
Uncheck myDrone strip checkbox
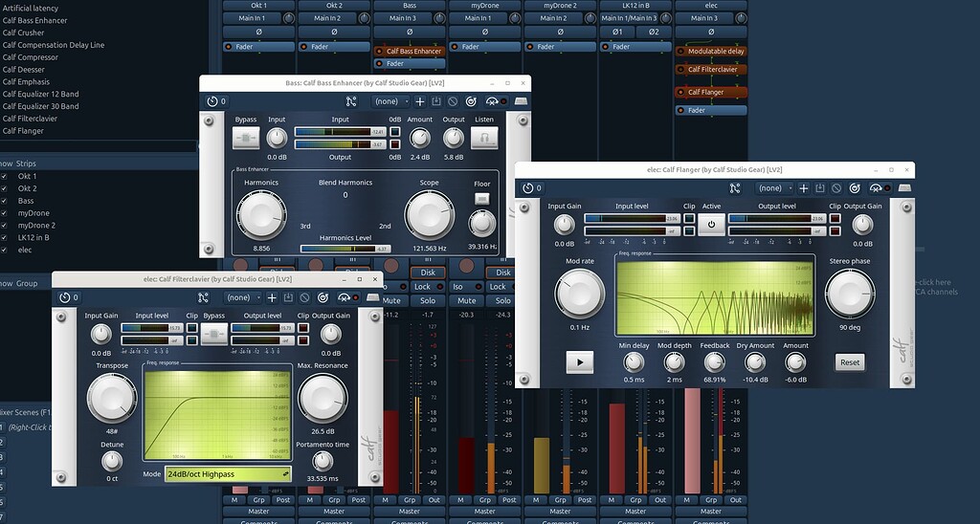[4, 213]
